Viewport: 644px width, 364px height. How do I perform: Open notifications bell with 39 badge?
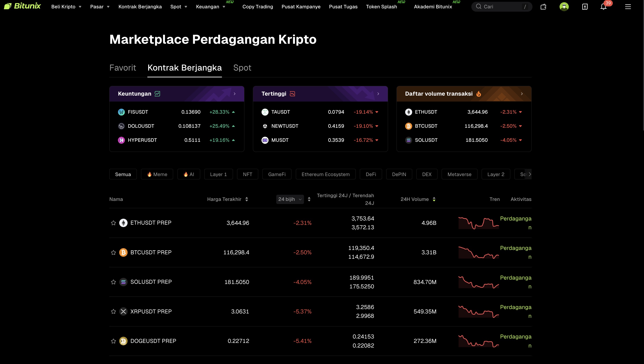604,7
